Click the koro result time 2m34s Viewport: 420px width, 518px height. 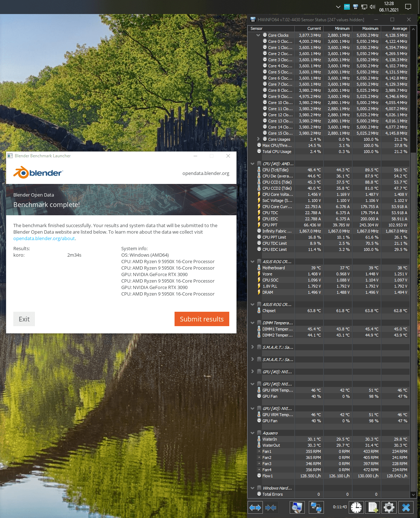tap(74, 255)
